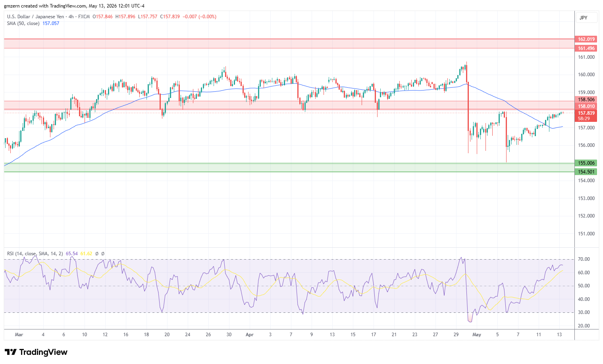
Task: Click the 158.010 price label
Action: (x=586, y=106)
